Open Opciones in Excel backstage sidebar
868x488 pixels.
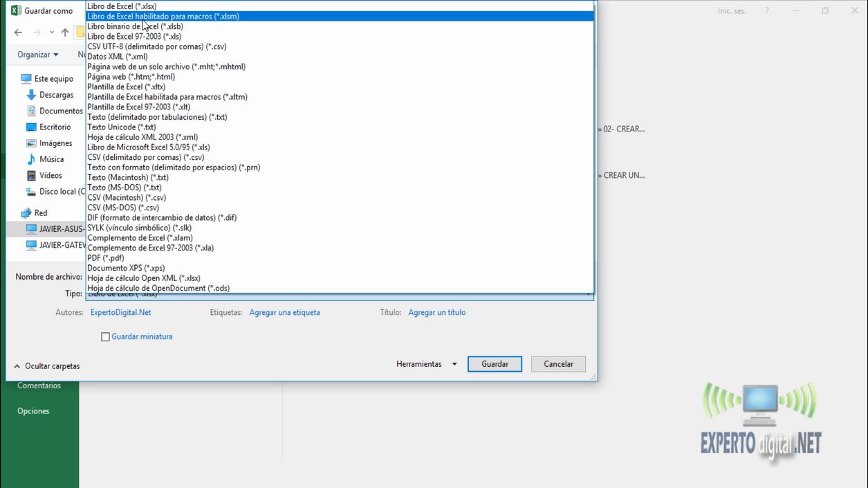coord(33,411)
